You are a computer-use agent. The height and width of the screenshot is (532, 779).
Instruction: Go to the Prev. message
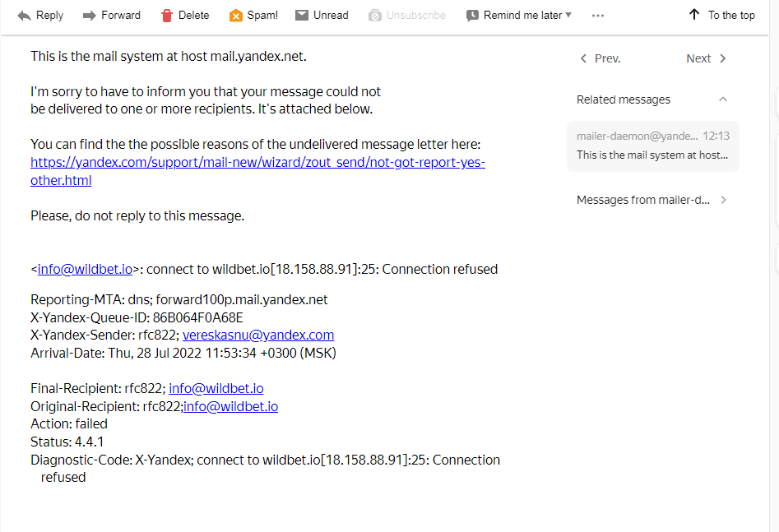tap(600, 58)
